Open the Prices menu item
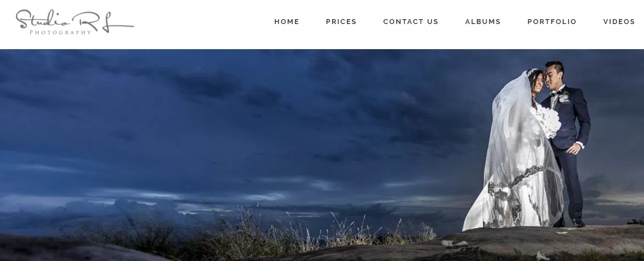Viewport: 644px width, 261px height. [341, 22]
